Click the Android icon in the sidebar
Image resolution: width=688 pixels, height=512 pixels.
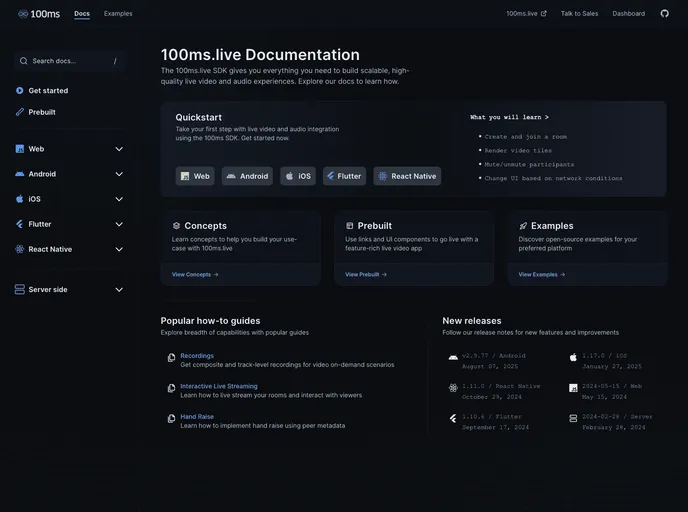(19, 174)
